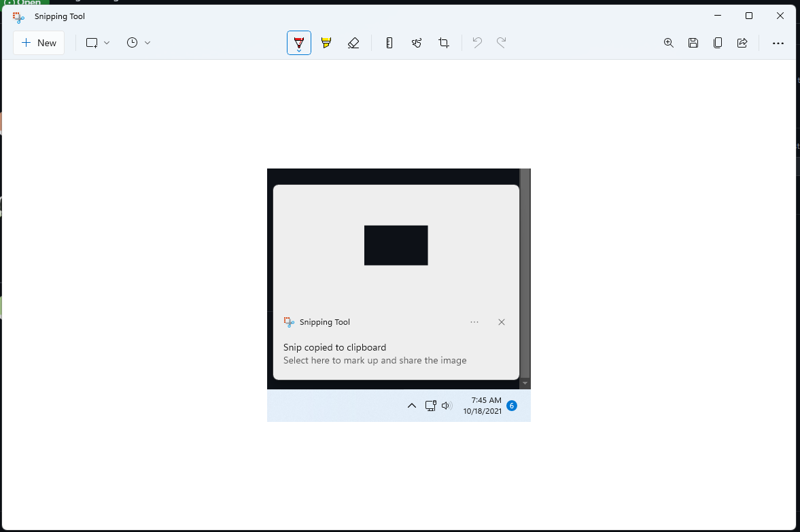Viewport: 800px width, 532px height.
Task: Click the Undo arrow
Action: pos(477,43)
